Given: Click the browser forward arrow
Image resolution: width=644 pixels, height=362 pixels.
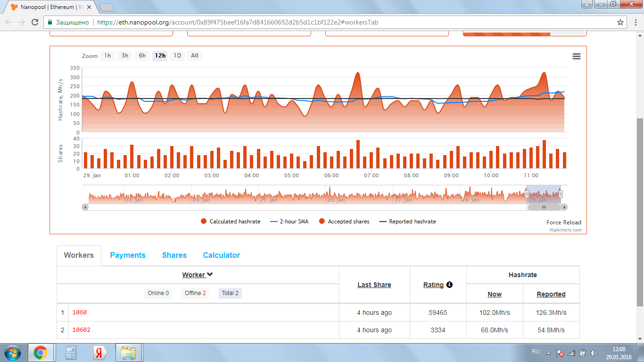Looking at the screenshot, I should (21, 22).
